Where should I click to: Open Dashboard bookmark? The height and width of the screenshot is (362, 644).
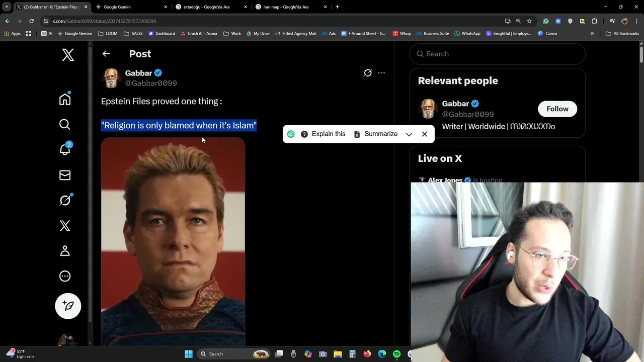(x=162, y=34)
